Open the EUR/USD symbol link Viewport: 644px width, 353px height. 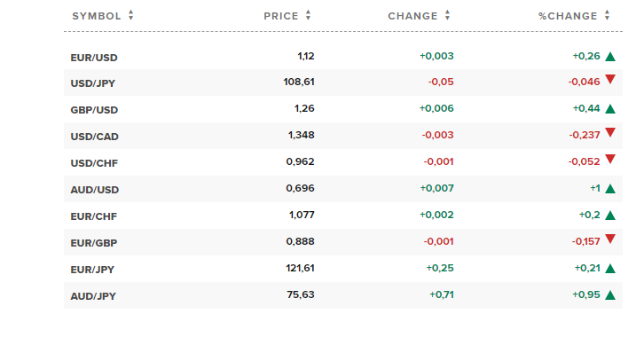tap(94, 58)
